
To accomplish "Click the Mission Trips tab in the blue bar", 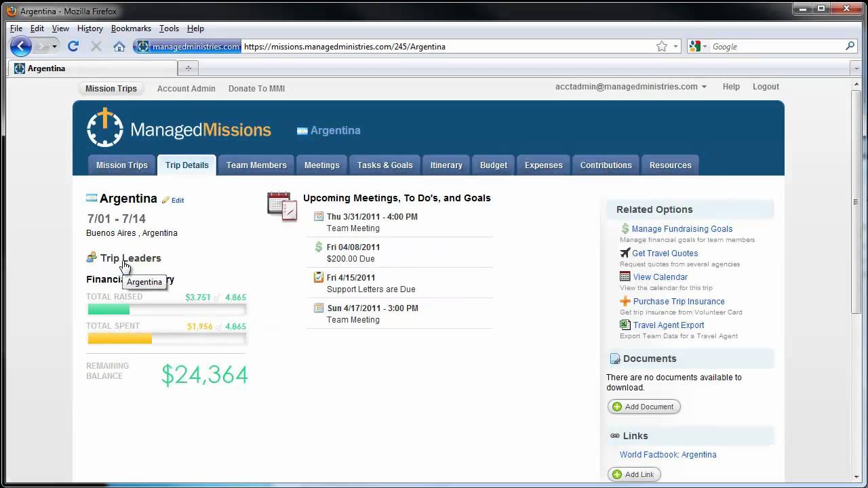I will (x=121, y=165).
